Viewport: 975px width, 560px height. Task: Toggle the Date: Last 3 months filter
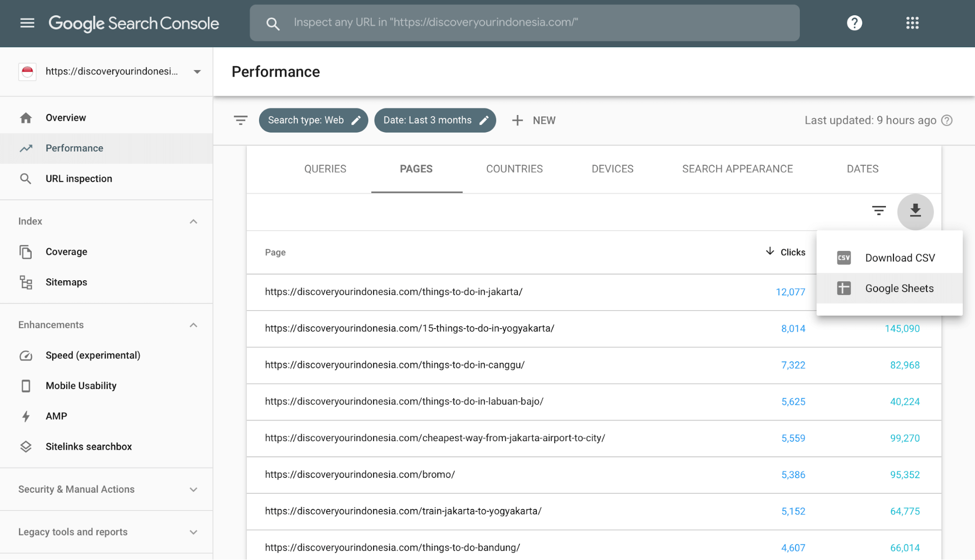tap(434, 120)
